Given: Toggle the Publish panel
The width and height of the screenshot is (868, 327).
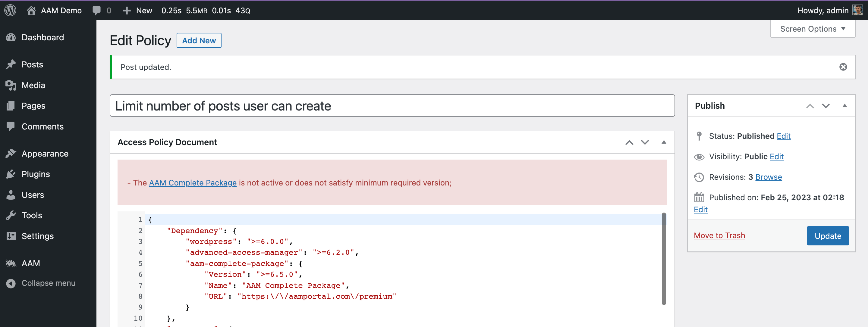Looking at the screenshot, I should 844,106.
